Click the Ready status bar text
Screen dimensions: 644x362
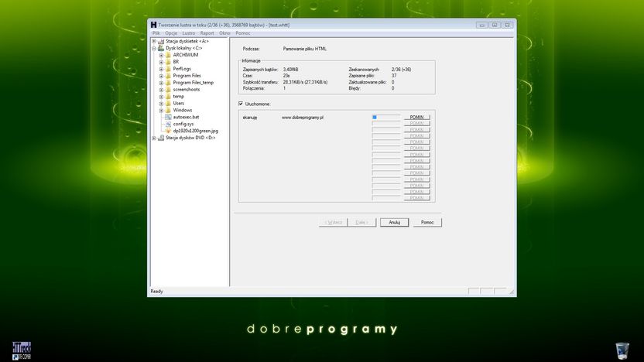tap(156, 292)
